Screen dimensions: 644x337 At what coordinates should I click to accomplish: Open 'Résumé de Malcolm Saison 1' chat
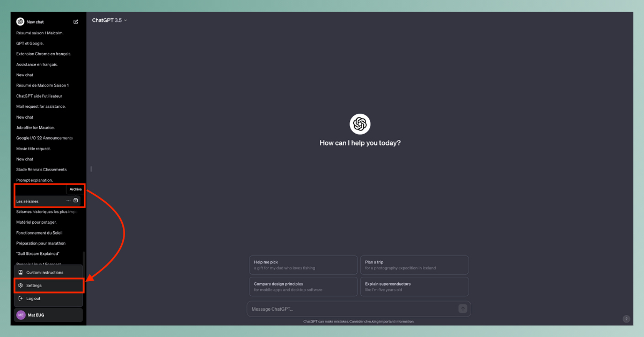(x=42, y=85)
